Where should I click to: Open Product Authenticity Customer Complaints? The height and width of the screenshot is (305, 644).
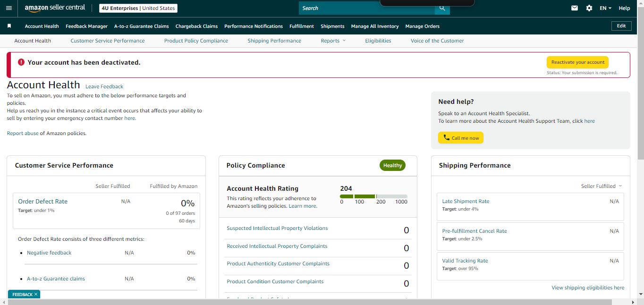278,263
